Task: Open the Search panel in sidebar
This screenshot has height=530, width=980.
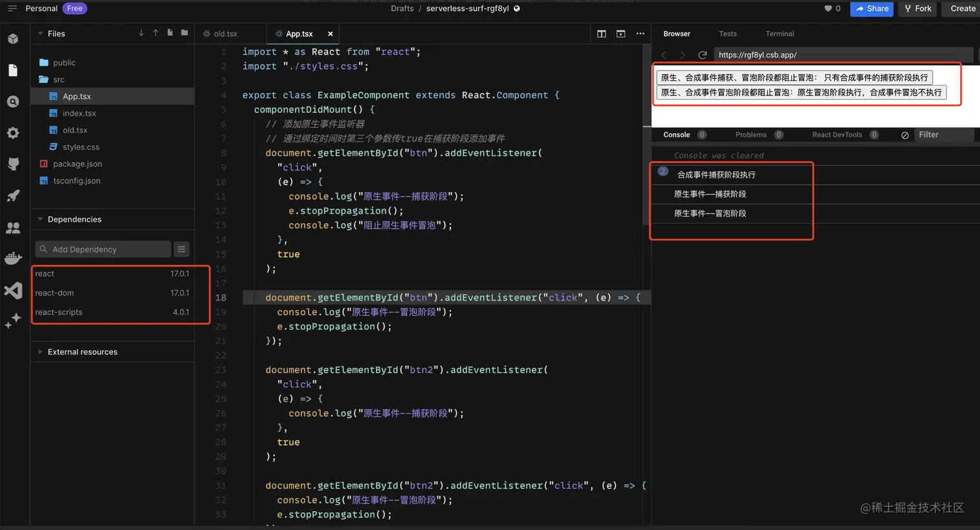Action: [x=13, y=102]
